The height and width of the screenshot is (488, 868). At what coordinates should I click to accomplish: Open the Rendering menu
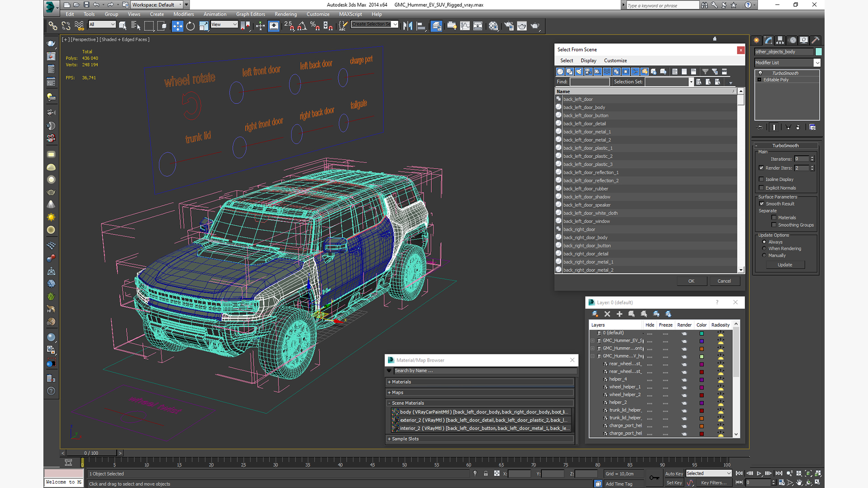tap(286, 14)
